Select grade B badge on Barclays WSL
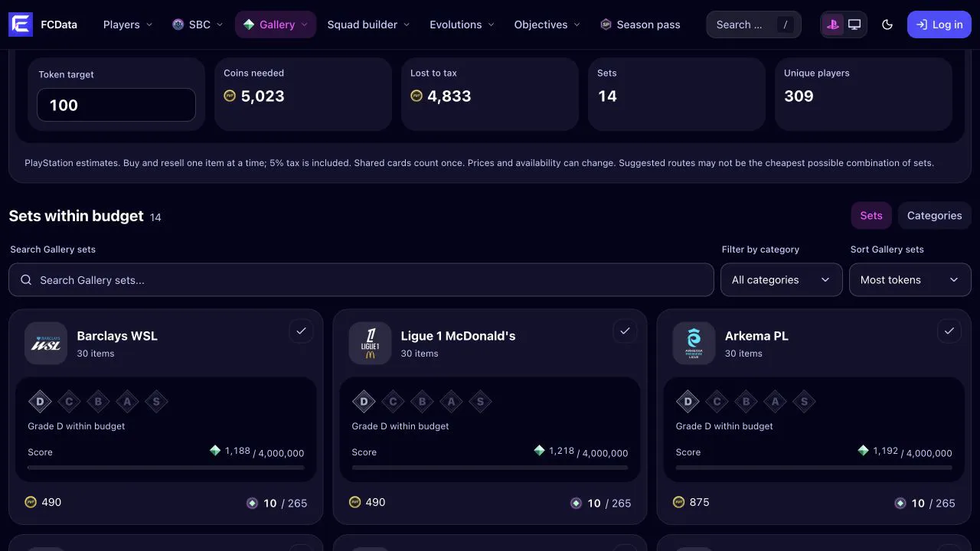Image resolution: width=980 pixels, height=551 pixels. [x=98, y=401]
